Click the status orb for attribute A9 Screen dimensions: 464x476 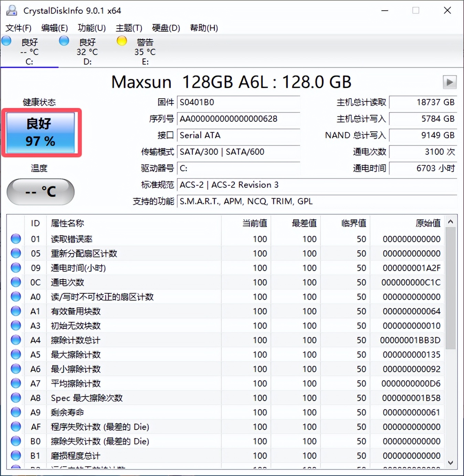coord(16,412)
